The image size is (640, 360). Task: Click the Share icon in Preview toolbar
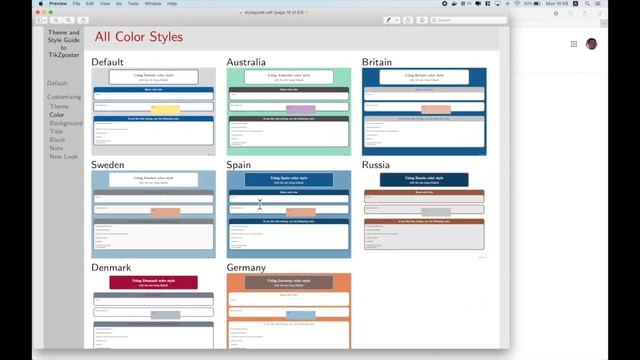[x=83, y=20]
